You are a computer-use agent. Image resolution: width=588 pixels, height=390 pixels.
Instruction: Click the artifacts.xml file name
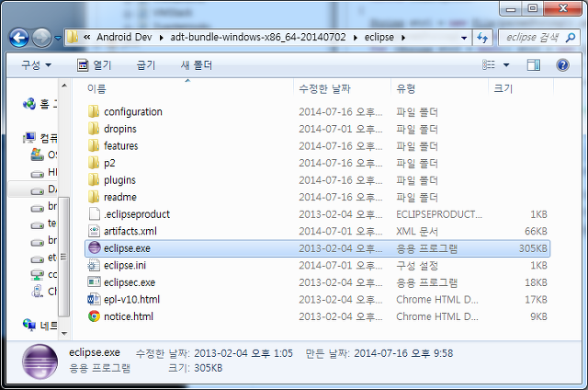click(x=130, y=231)
